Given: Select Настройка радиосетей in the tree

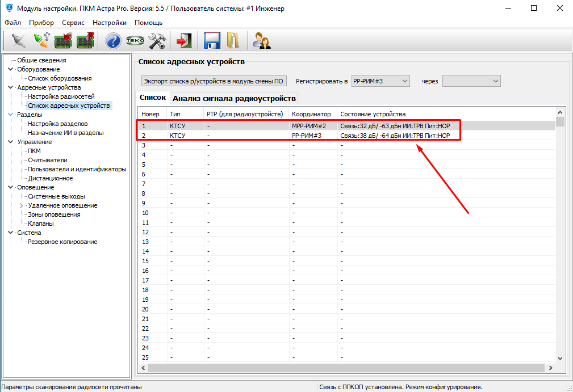Looking at the screenshot, I should pyautogui.click(x=61, y=96).
